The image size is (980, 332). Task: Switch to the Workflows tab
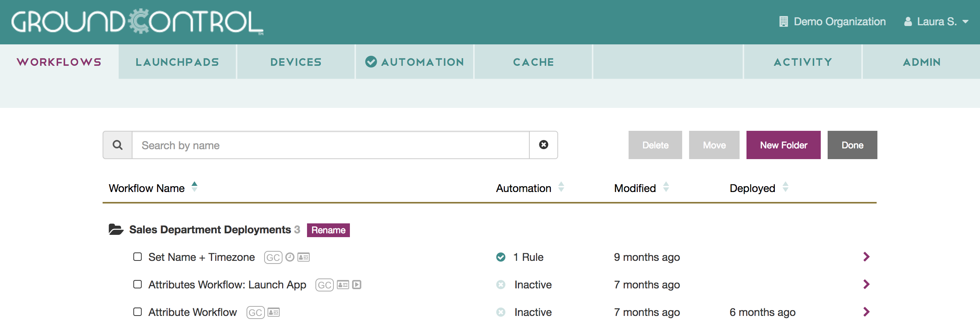click(x=59, y=62)
